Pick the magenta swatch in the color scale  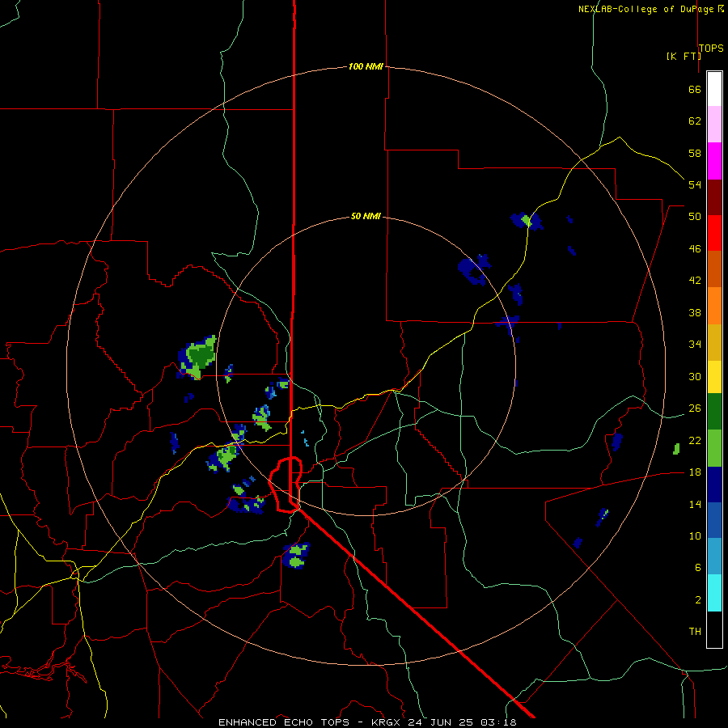tap(714, 161)
